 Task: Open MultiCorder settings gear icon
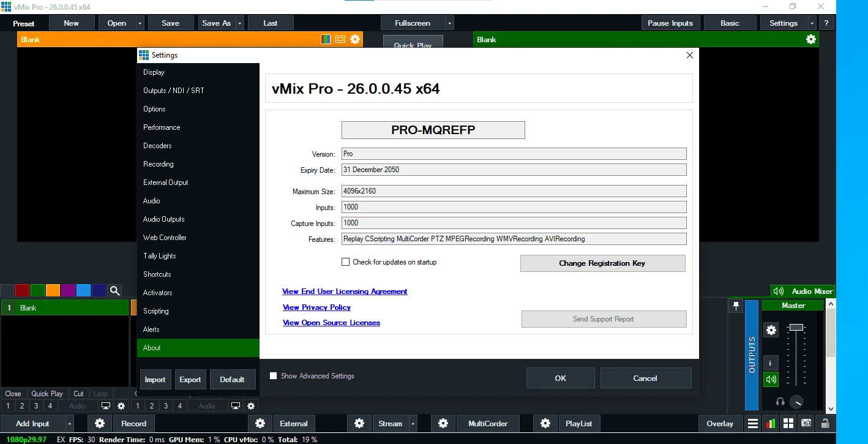pos(443,423)
